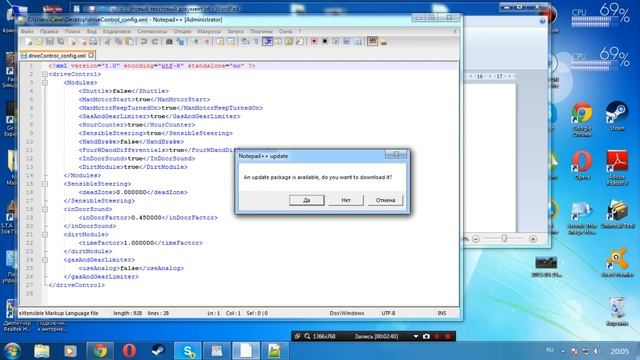The image size is (640, 360).
Task: Open Find with the binoculars icon
Action: click(x=169, y=42)
